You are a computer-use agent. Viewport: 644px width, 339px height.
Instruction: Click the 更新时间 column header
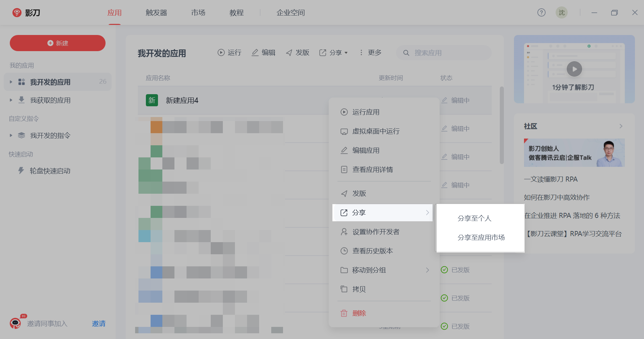pyautogui.click(x=391, y=78)
